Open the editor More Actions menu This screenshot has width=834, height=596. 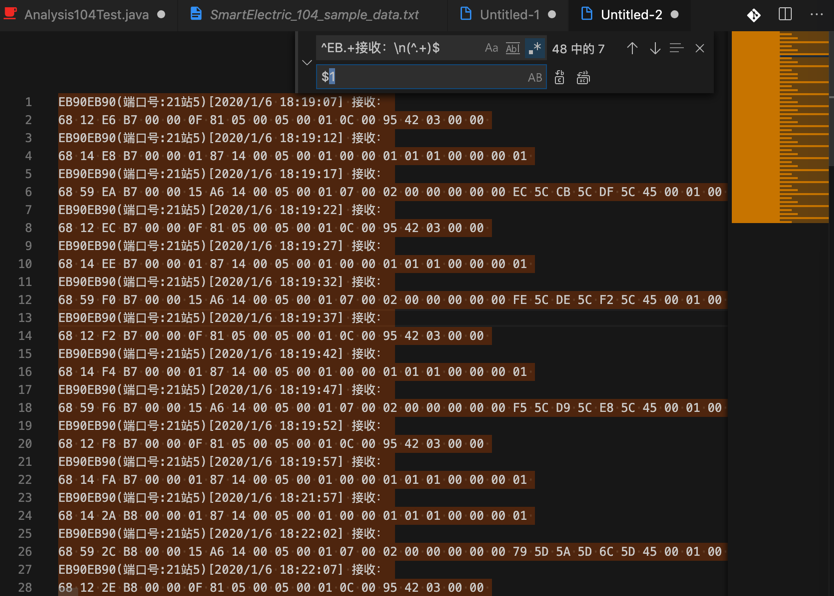[x=816, y=14]
